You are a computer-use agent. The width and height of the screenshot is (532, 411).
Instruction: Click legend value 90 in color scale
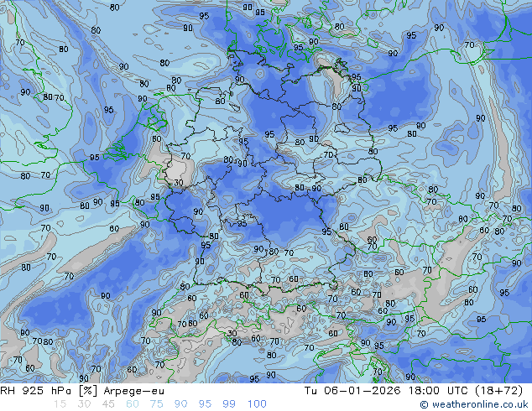180,404
